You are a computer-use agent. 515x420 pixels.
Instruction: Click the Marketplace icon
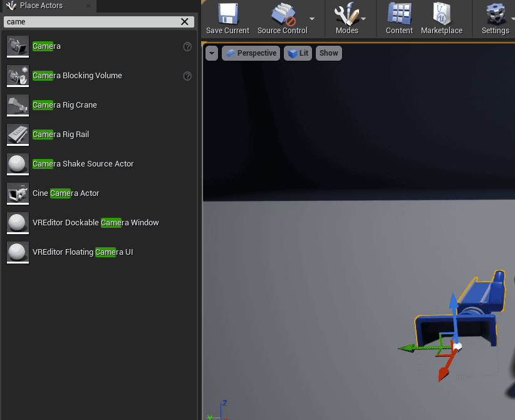point(442,14)
